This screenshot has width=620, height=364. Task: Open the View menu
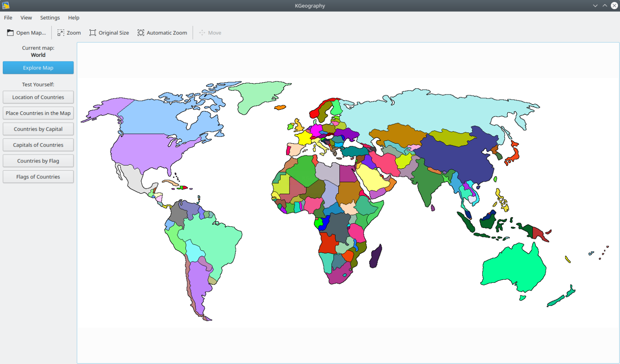click(x=26, y=18)
